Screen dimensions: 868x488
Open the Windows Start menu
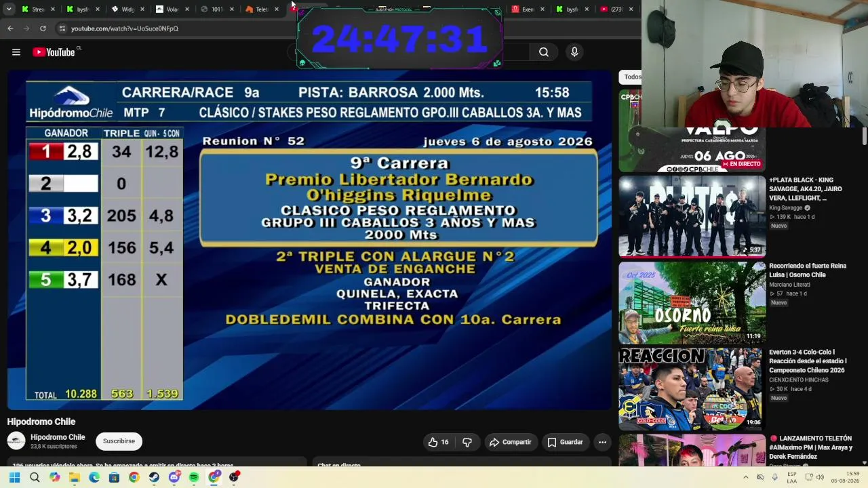coord(14,477)
